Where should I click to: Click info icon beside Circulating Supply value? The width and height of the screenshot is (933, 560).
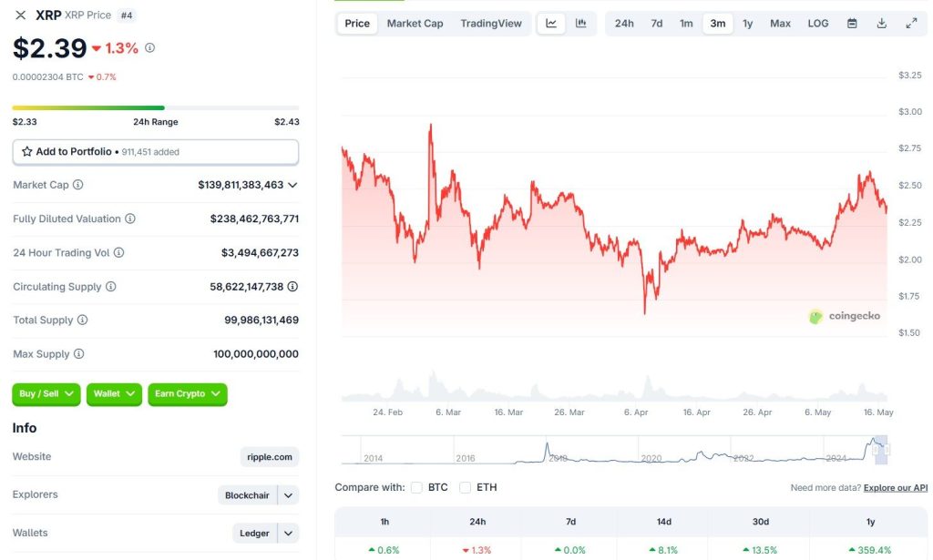point(292,286)
